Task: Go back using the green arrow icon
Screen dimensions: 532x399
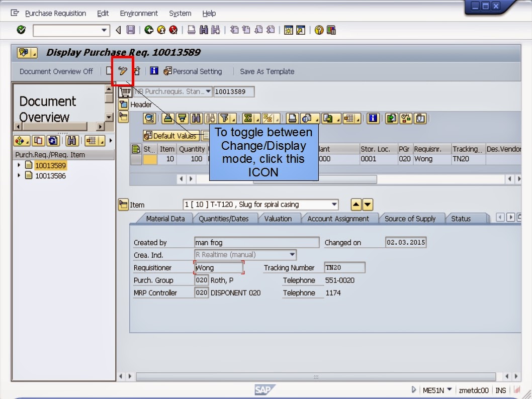Action: pos(148,30)
